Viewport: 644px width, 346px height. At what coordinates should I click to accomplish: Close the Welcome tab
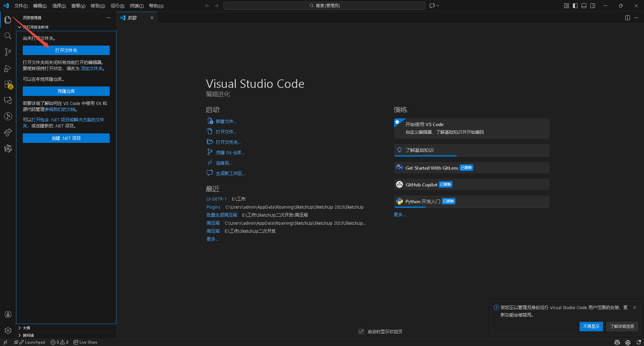click(x=152, y=18)
